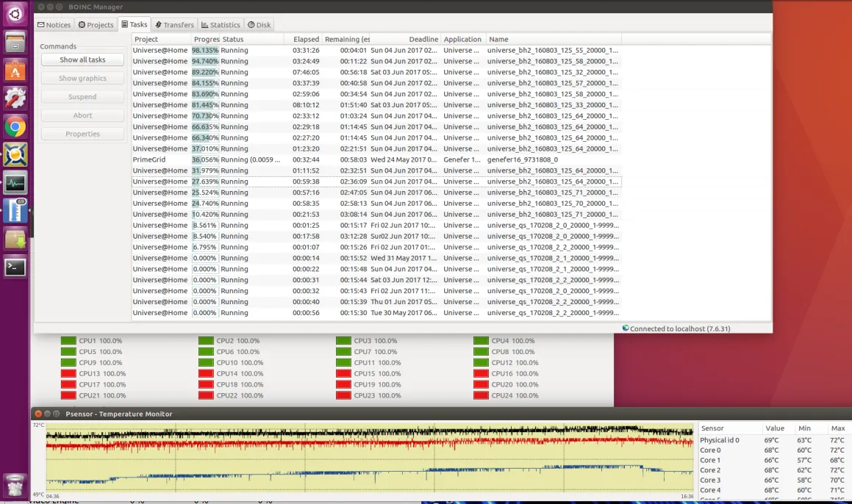Click the Show all tasks button
Image resolution: width=852 pixels, height=504 pixels.
82,60
